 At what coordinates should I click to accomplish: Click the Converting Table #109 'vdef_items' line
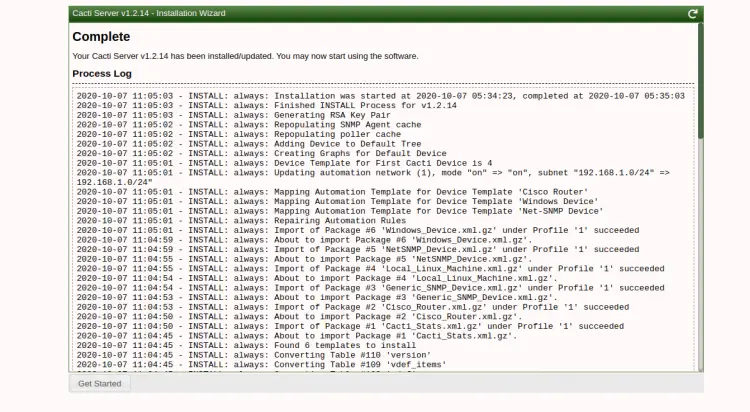pos(262,364)
